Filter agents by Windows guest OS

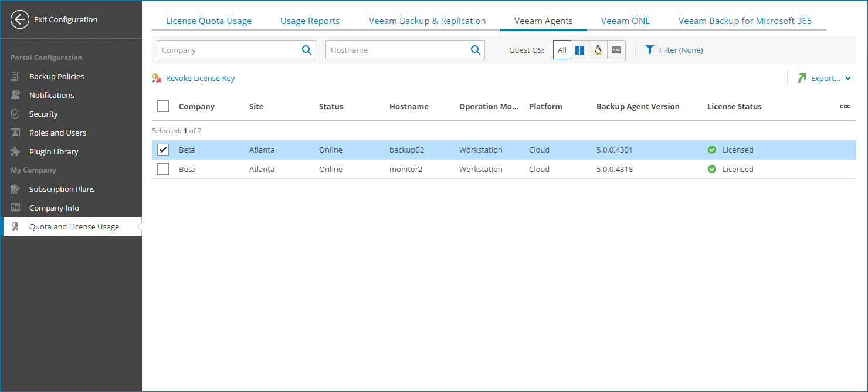(x=579, y=49)
